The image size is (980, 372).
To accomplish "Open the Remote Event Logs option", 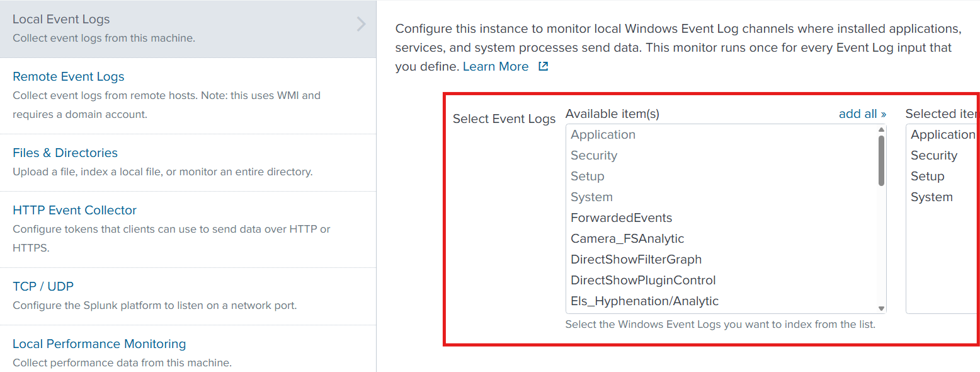I will coord(69,76).
